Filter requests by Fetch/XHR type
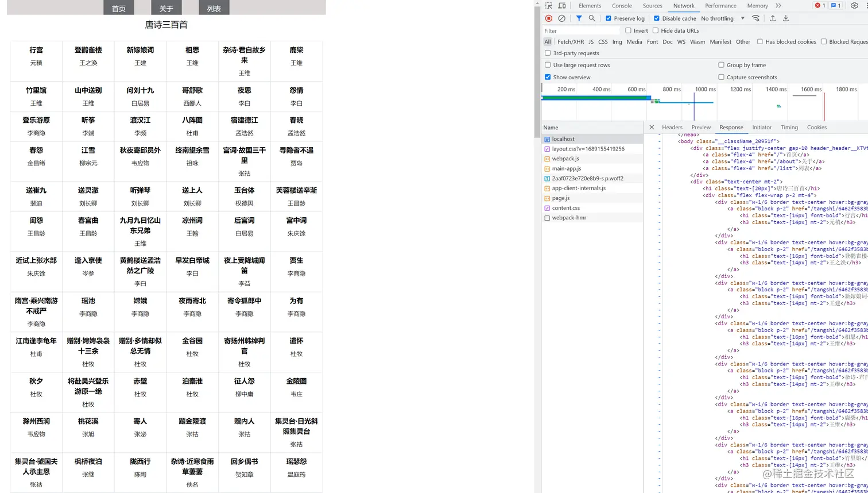The width and height of the screenshot is (868, 493). pos(571,41)
